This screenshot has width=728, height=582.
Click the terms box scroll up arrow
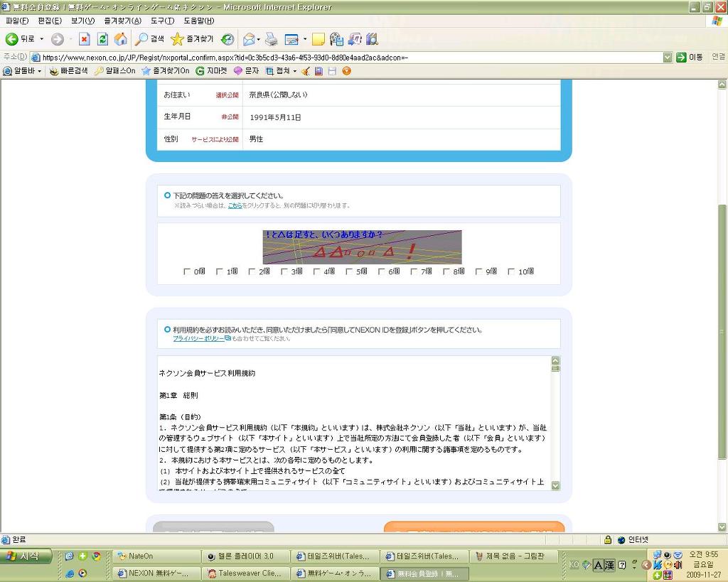tap(555, 360)
